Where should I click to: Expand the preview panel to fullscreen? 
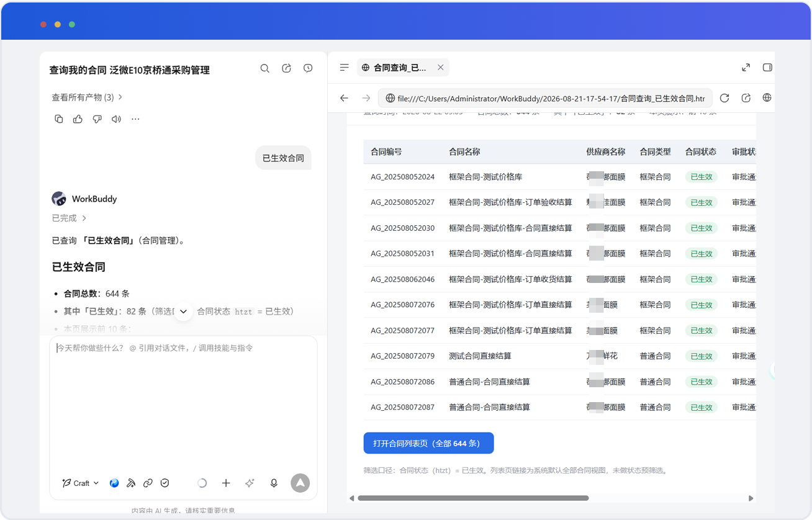(x=746, y=68)
